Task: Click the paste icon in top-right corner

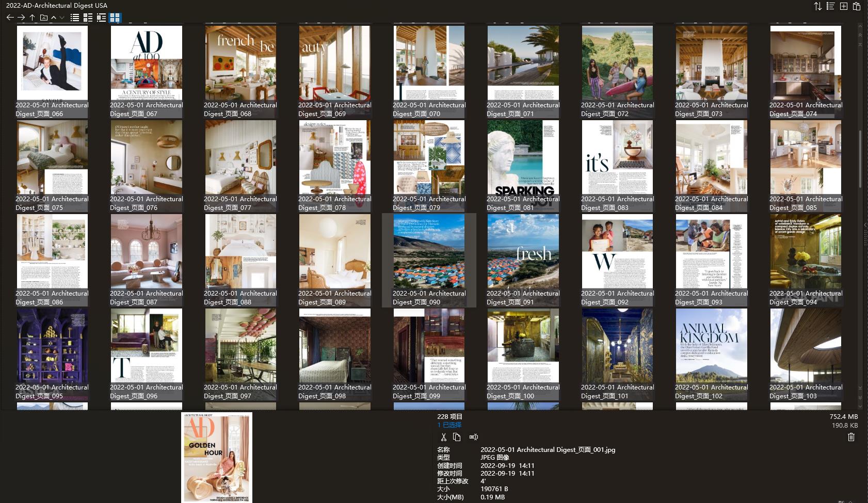Action: pos(857,6)
